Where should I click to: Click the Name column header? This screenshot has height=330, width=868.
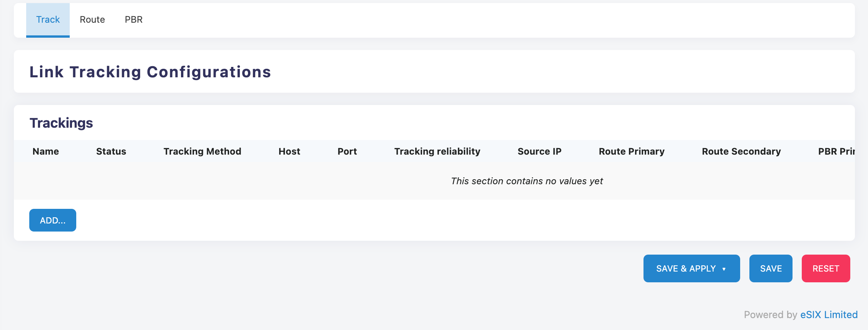tap(46, 152)
